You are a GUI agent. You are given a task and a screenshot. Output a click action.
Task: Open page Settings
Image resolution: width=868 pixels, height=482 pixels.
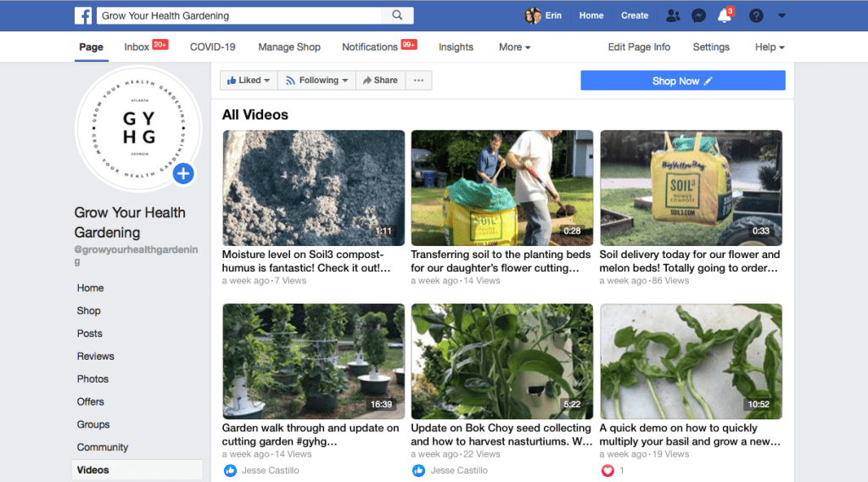point(711,47)
